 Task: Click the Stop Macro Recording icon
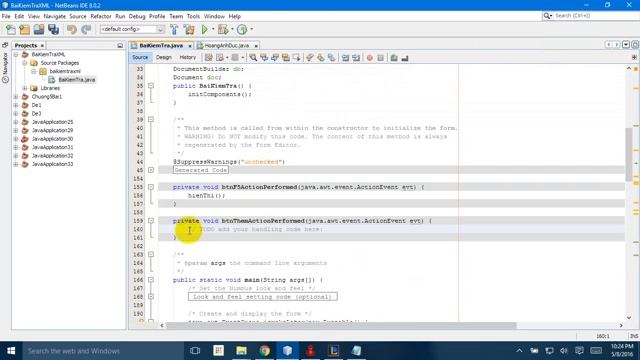380,58
